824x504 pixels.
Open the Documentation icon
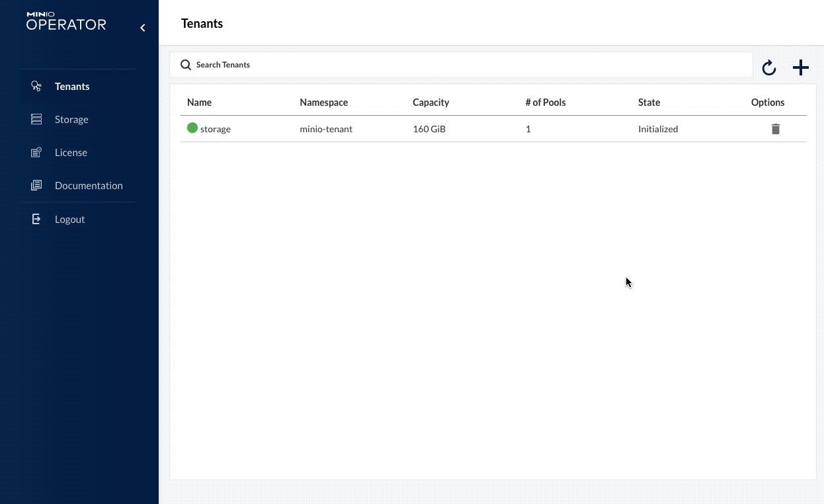pyautogui.click(x=36, y=185)
